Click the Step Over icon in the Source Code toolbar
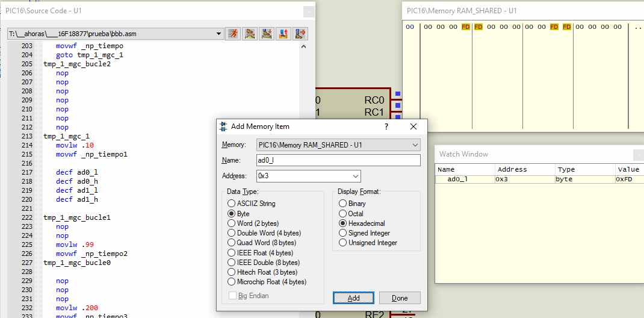The width and height of the screenshot is (644, 318). [x=250, y=34]
